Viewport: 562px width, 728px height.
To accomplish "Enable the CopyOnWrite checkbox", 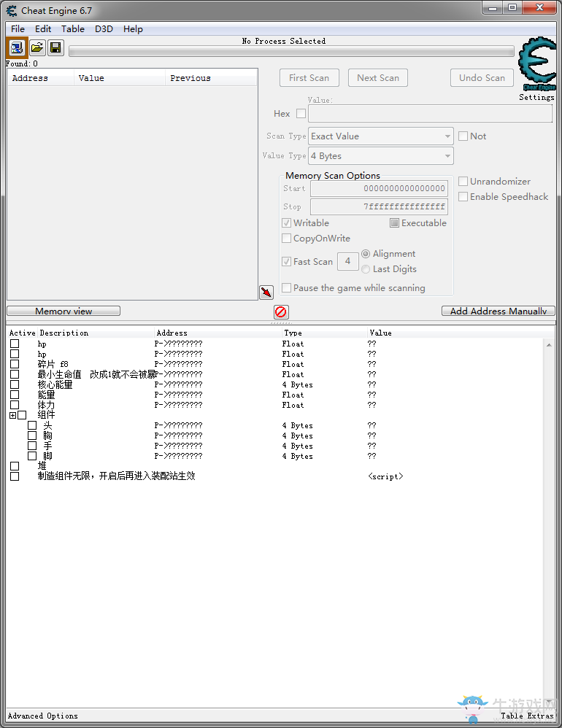I will pyautogui.click(x=287, y=239).
